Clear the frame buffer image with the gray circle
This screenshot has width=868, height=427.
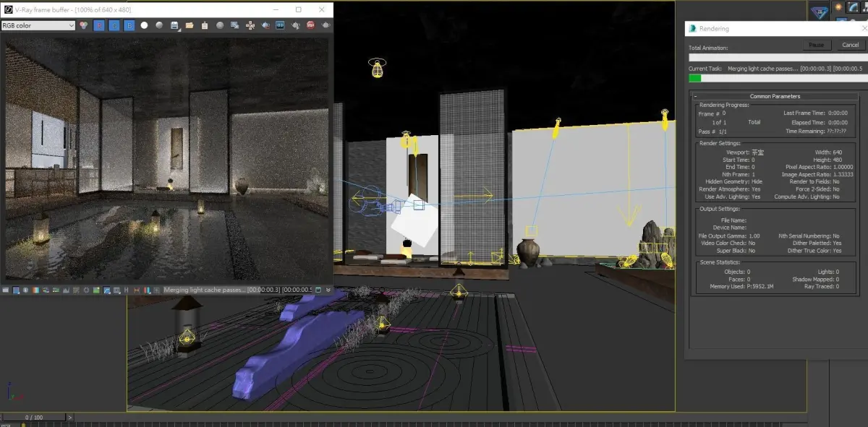tap(220, 25)
